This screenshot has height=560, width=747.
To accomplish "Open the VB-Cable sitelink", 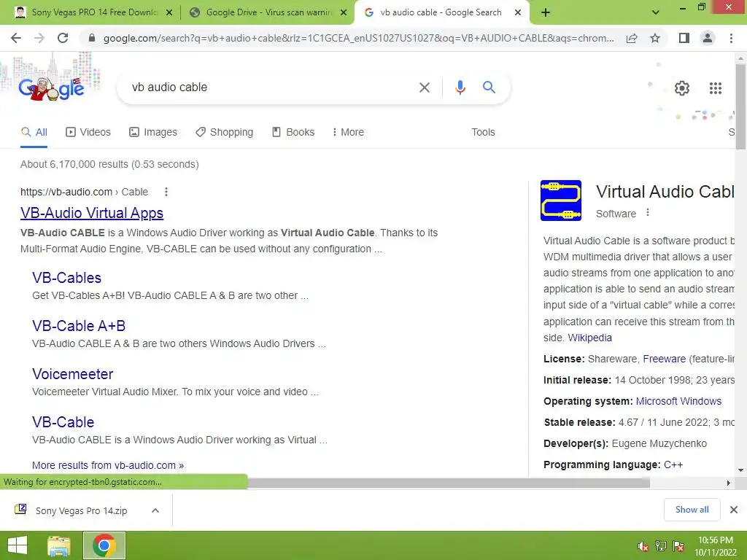I will coord(63,422).
